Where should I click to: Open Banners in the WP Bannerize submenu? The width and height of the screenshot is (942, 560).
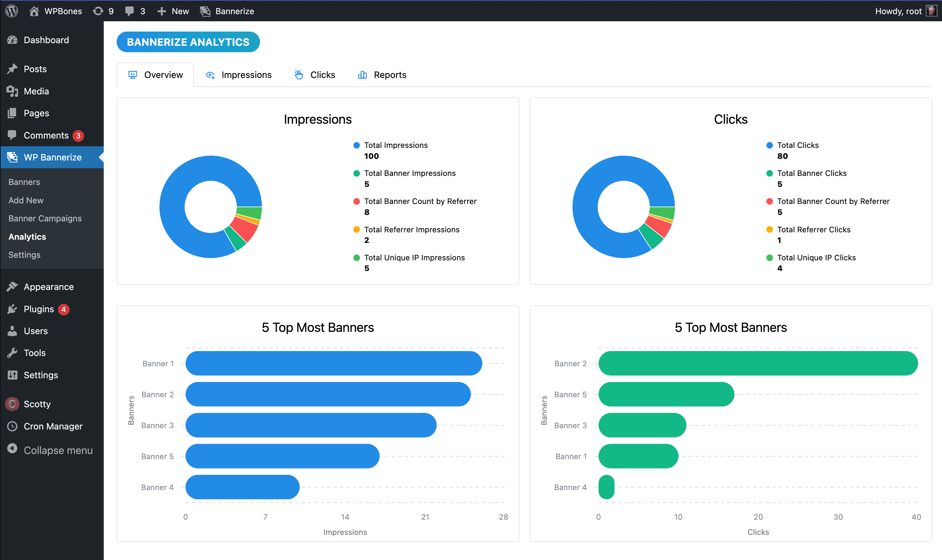tap(24, 182)
